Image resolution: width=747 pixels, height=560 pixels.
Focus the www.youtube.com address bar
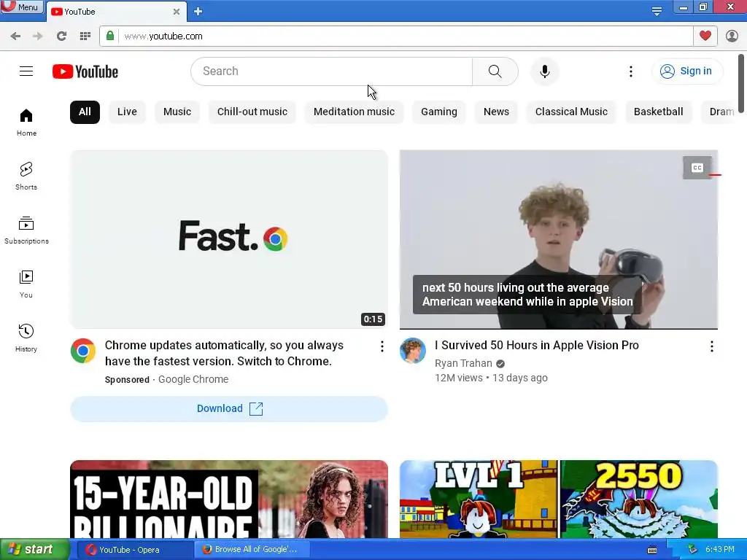click(405, 36)
